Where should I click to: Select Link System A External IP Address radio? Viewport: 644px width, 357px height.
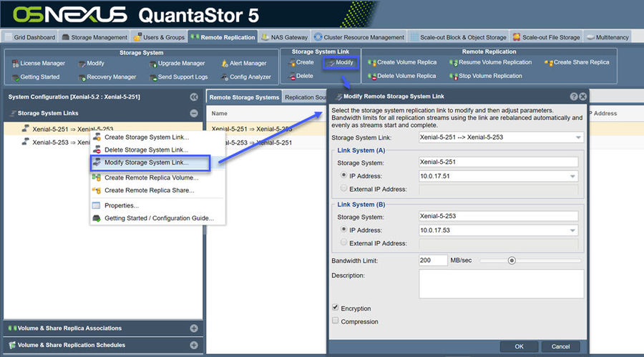click(x=343, y=189)
